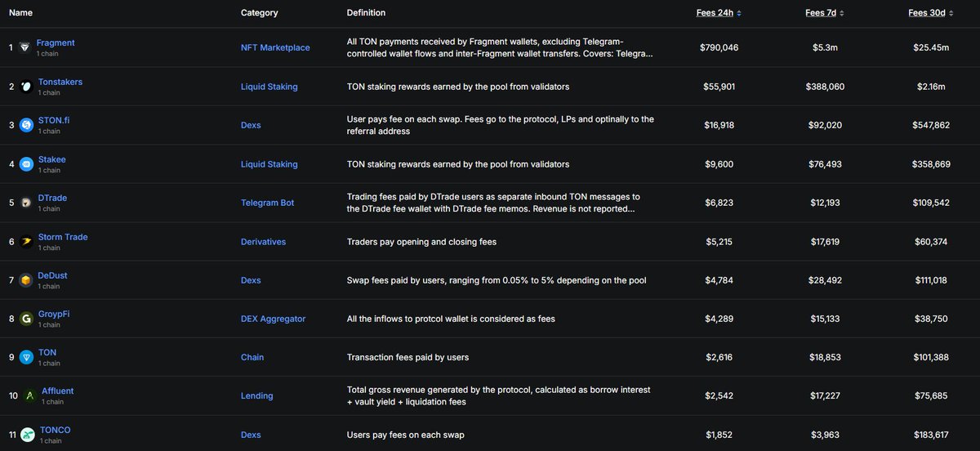Viewport: 980px width, 451px height.
Task: Click the TONCO logo icon
Action: point(29,435)
